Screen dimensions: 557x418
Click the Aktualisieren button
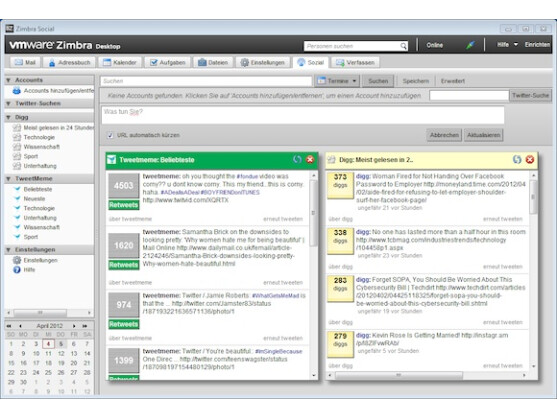[483, 135]
